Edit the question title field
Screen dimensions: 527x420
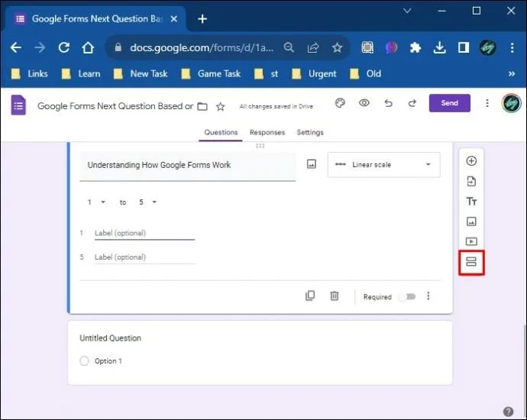coord(188,166)
